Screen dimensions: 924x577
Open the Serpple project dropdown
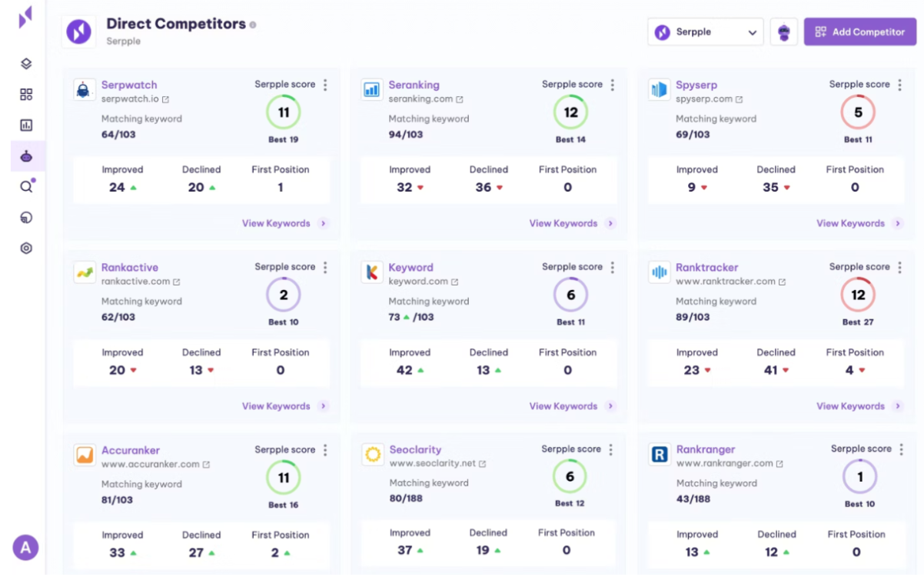pos(706,32)
